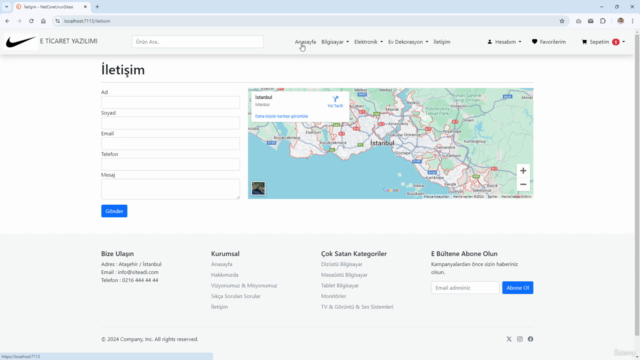Open Dizüstü Bilgisayar category link
The width and height of the screenshot is (640, 360).
tap(342, 264)
